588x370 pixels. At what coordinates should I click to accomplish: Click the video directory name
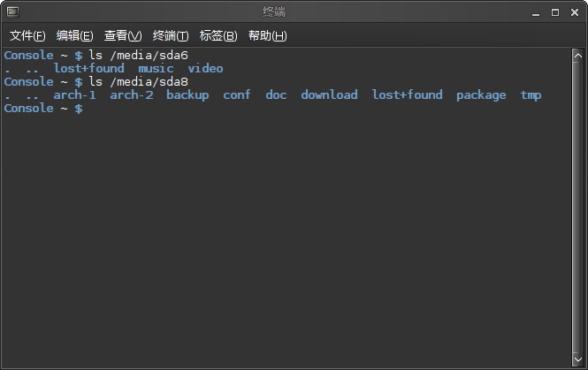tap(205, 69)
